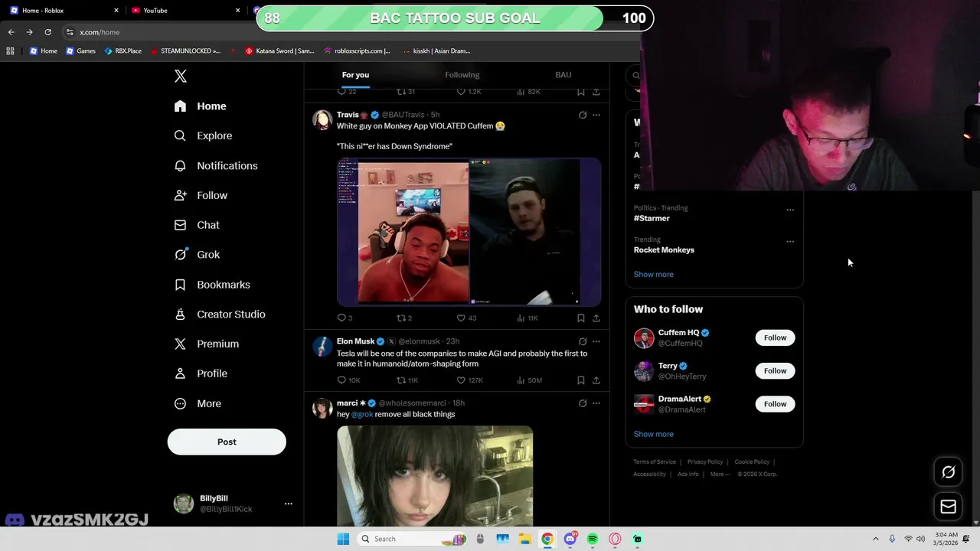
Task: Like the Elon Musk post
Action: [469, 380]
